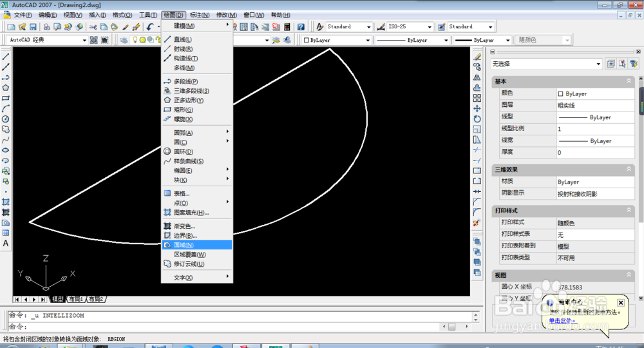The image size is (644, 348).
Task: Click the 线型比例 value field
Action: point(595,129)
